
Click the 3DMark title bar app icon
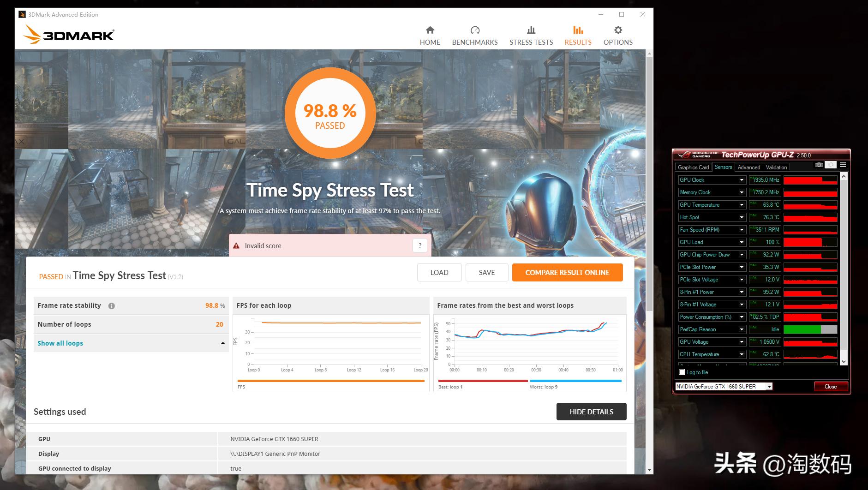point(22,14)
